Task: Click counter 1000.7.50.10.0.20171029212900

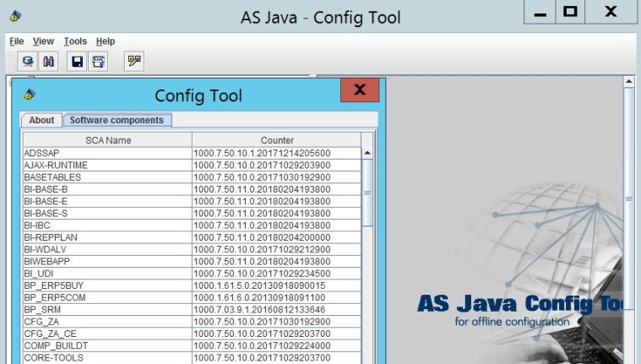Action: tap(262, 249)
